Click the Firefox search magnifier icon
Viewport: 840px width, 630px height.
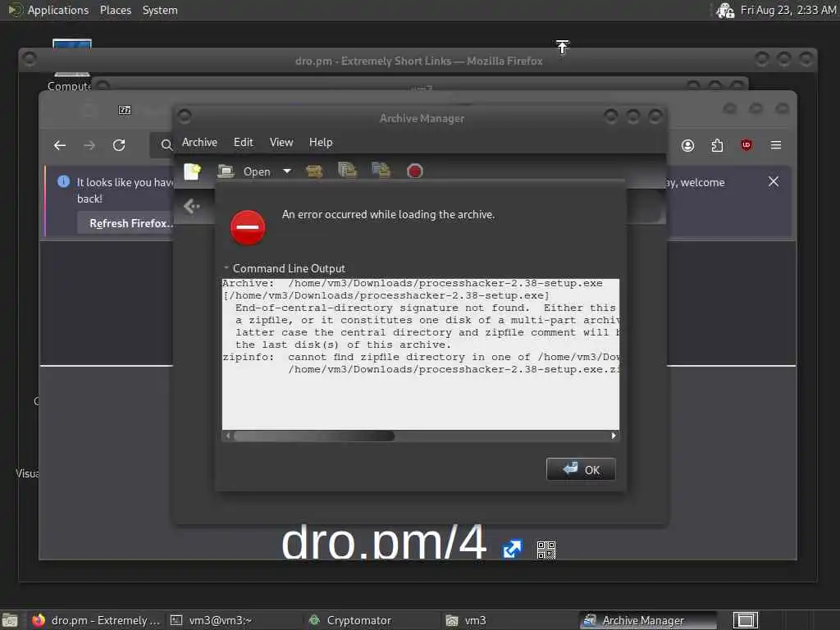[x=167, y=145]
